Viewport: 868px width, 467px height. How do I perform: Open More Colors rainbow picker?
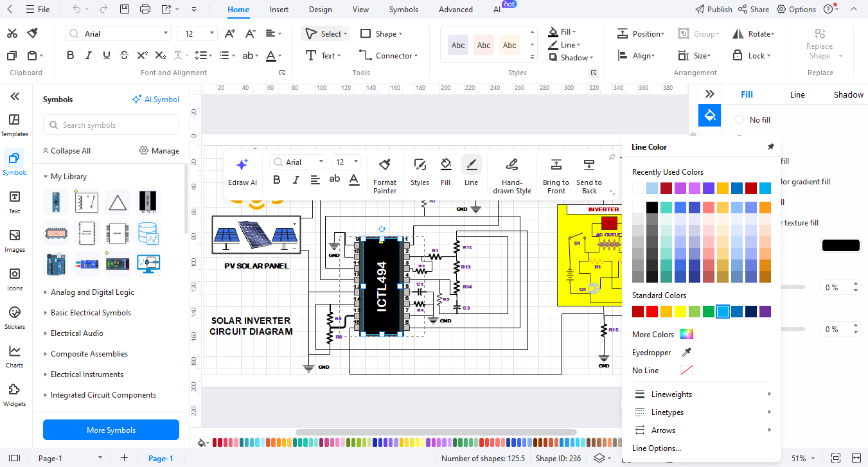pyautogui.click(x=687, y=334)
